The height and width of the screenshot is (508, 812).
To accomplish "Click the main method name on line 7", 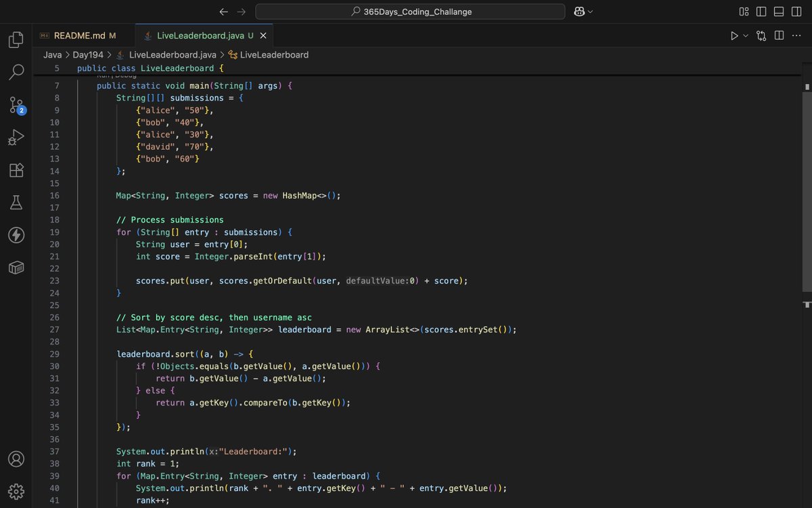I will 199,86.
